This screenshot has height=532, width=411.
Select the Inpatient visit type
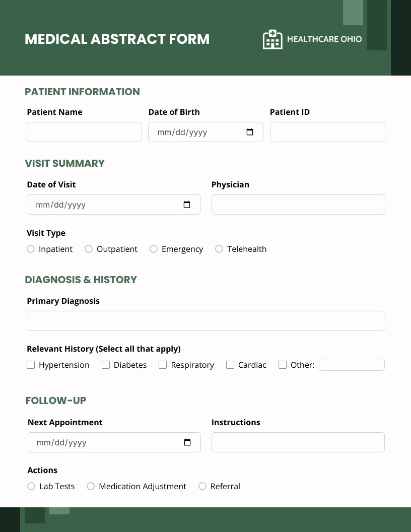tap(31, 249)
